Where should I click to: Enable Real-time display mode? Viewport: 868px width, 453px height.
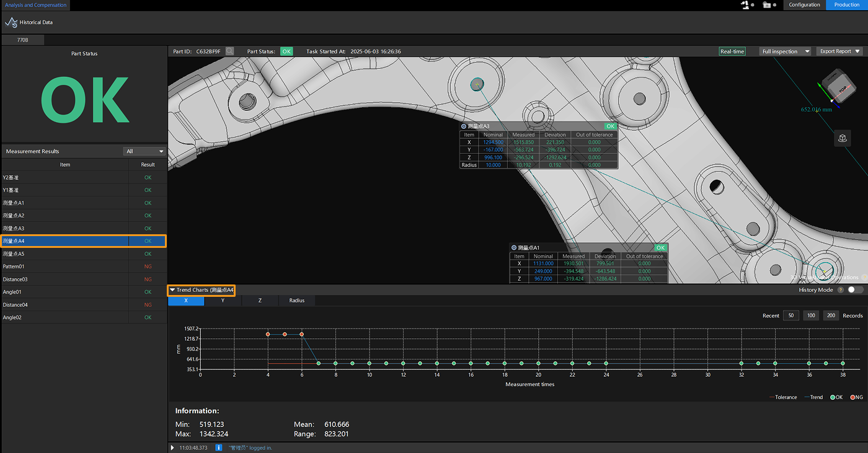[x=732, y=51]
